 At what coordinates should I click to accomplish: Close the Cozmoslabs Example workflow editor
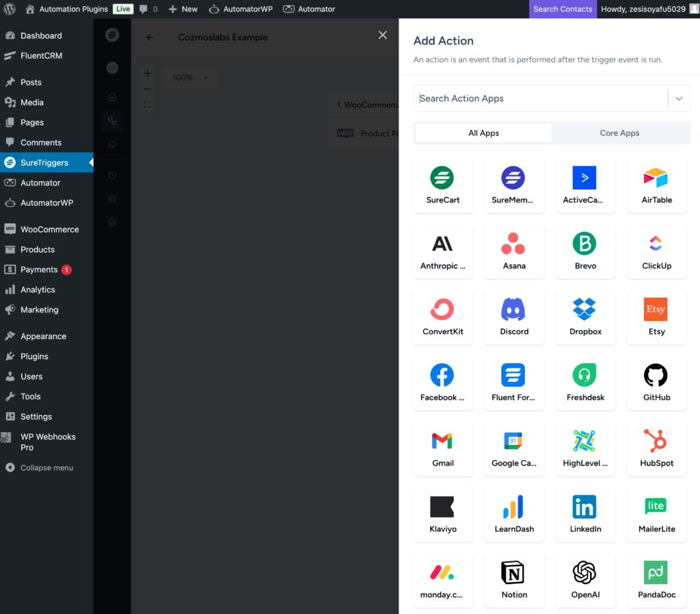(x=383, y=36)
